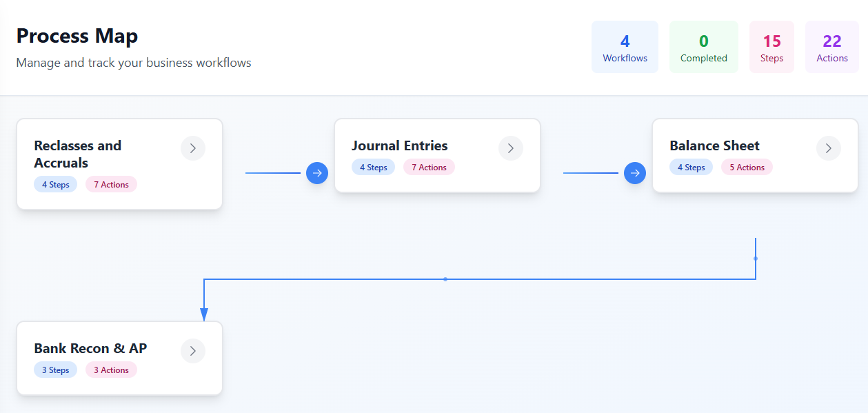
Task: Expand the Balance Sheet chevron
Action: pyautogui.click(x=829, y=148)
